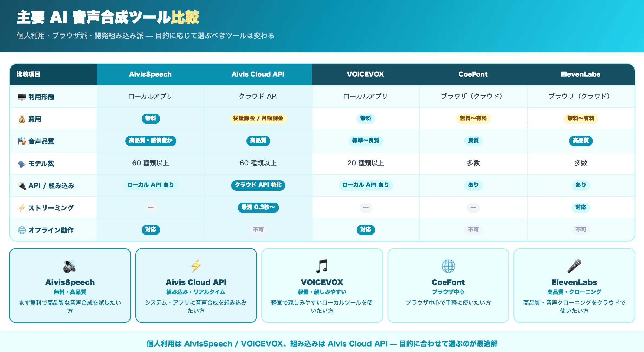Viewport: 644px width, 352px height.
Task: Click the 主要 AI 音声合成ツール比較 title
Action: 108,17
